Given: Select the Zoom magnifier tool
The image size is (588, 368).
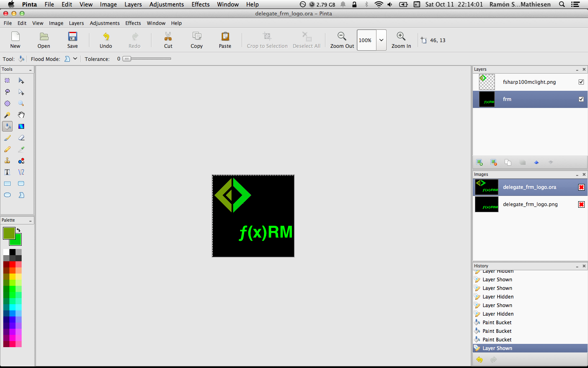Looking at the screenshot, I should click(x=21, y=103).
